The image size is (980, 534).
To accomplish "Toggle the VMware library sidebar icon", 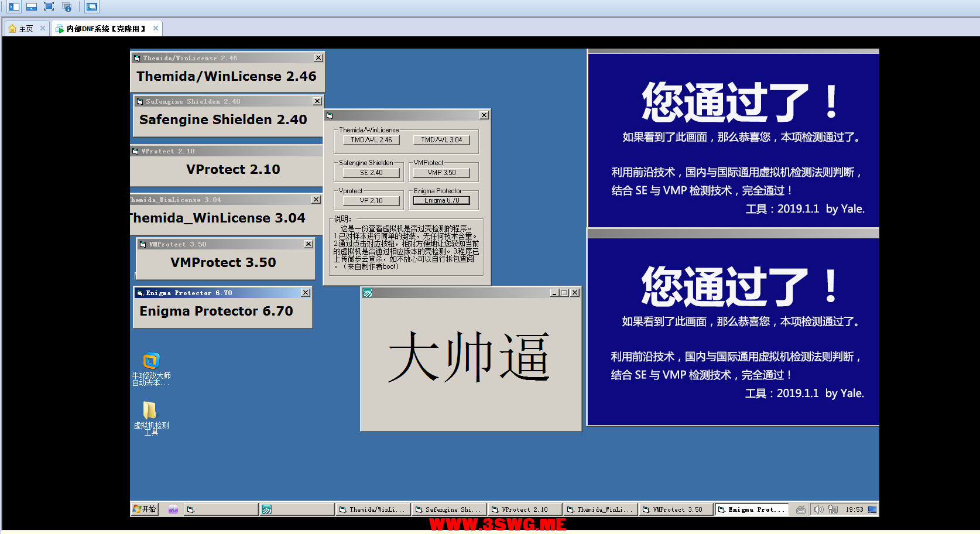I will [x=14, y=7].
